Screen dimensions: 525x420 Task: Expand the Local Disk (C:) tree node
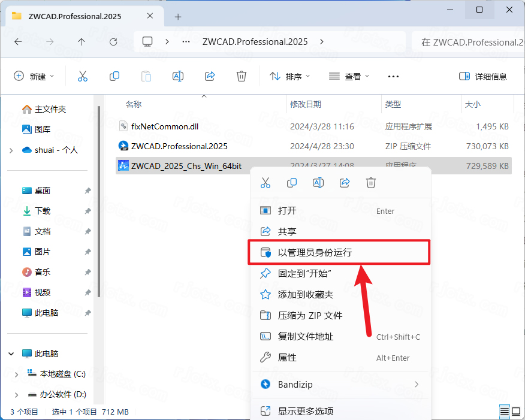coord(16,374)
